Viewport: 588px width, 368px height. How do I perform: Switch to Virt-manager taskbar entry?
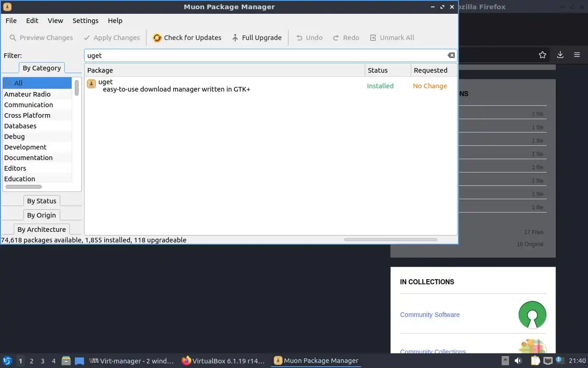(131, 361)
